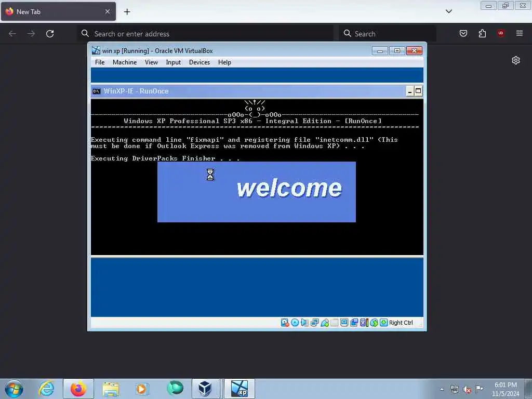Click the Firefox forward arrow

[31, 34]
